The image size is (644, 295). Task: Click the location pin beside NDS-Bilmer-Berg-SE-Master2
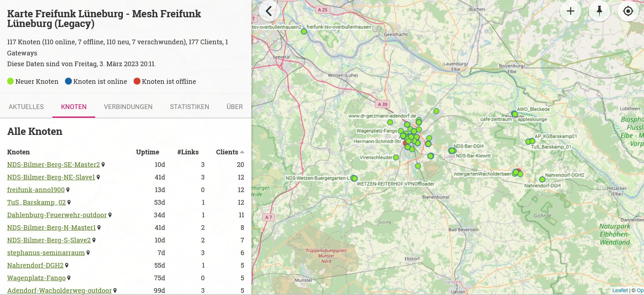point(103,164)
